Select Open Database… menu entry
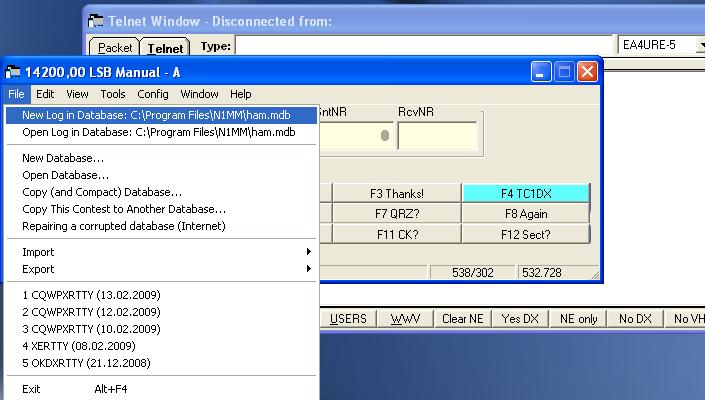The height and width of the screenshot is (400, 705). coord(161,175)
